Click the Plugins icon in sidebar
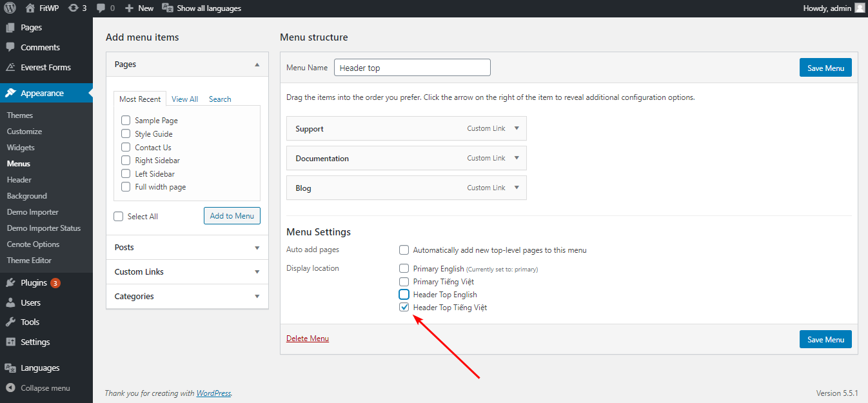 pos(10,282)
